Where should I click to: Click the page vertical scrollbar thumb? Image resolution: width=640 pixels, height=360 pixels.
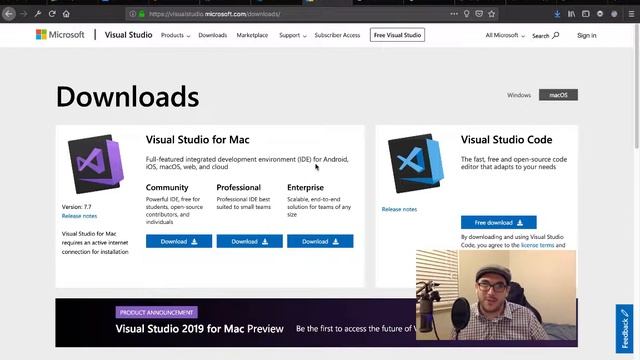click(636, 86)
